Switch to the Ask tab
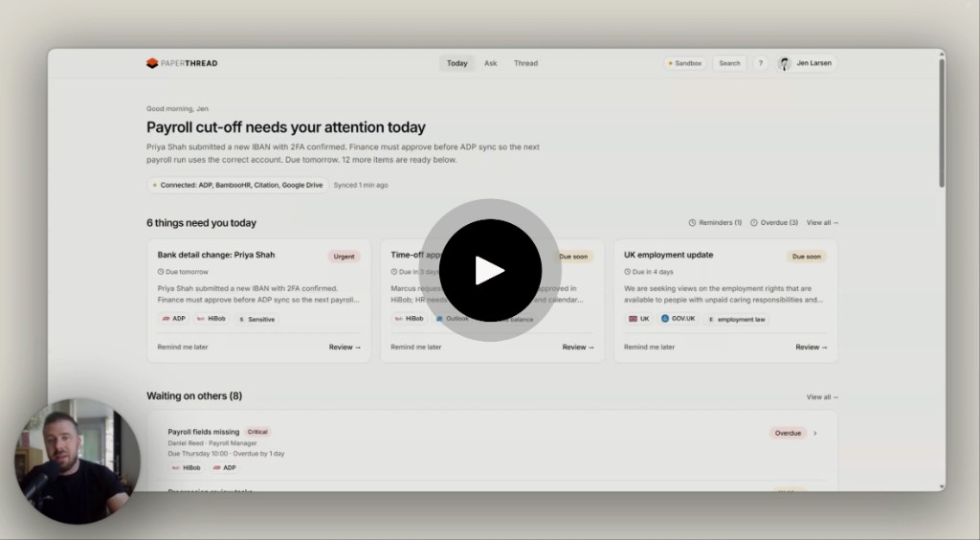The width and height of the screenshot is (980, 540). coord(491,63)
